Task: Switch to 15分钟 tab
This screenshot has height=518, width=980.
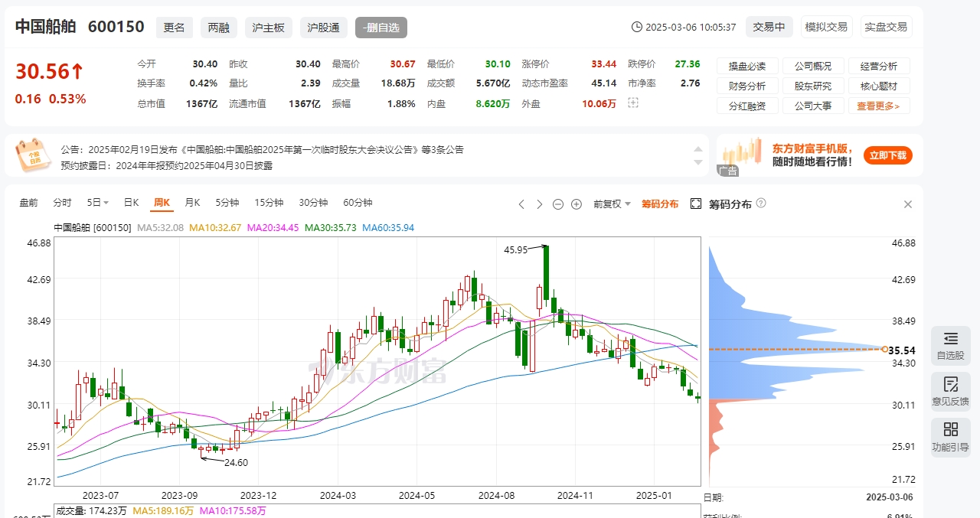Action: pos(269,203)
